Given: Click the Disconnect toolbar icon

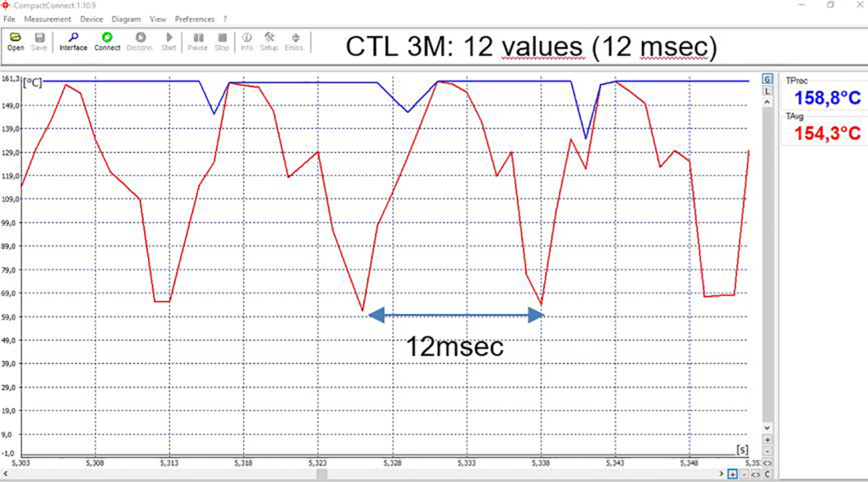Looking at the screenshot, I should click(x=140, y=41).
